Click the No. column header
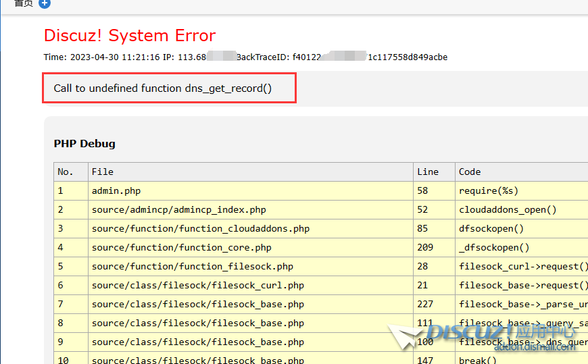The width and height of the screenshot is (588, 364). pos(66,172)
